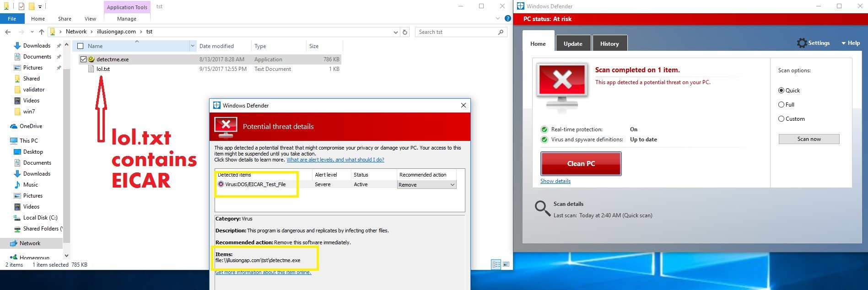The width and height of the screenshot is (868, 290).
Task: Click the illusiongap.com breadcrumb chevron
Action: [141, 32]
